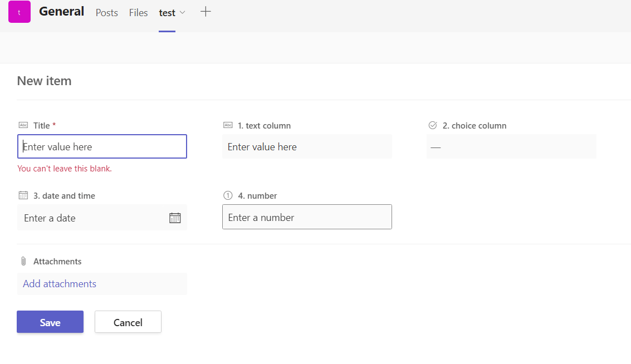The width and height of the screenshot is (631, 364).
Task: Focus the number input field
Action: 307,217
